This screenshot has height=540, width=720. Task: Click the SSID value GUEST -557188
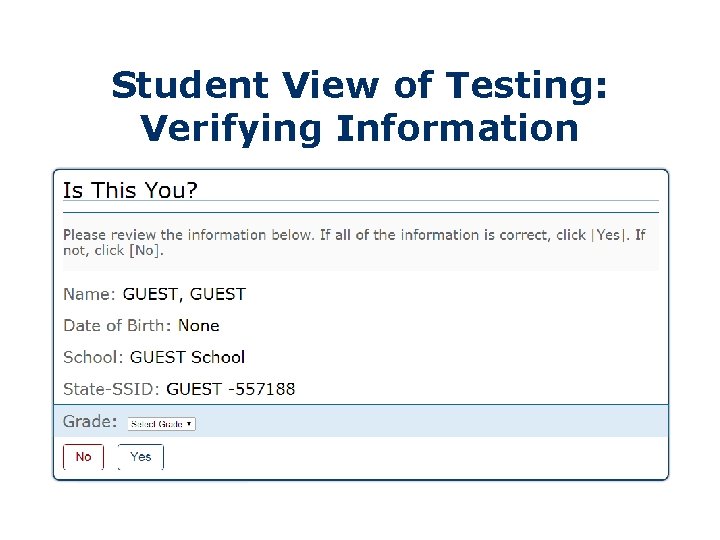point(231,389)
